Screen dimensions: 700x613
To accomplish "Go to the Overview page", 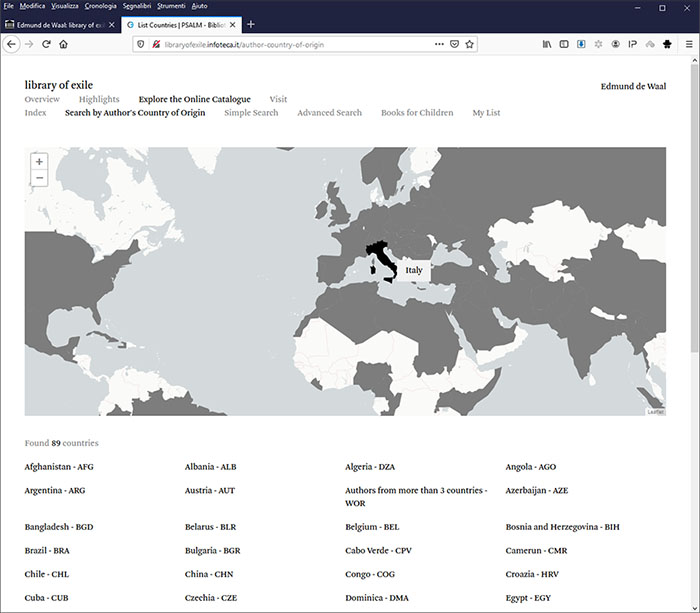I will pos(42,99).
